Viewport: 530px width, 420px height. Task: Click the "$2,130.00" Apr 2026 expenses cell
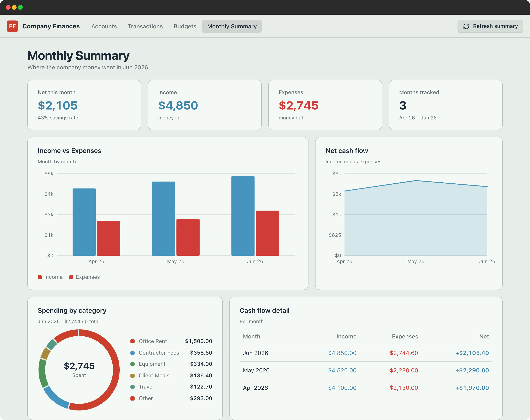pos(404,388)
